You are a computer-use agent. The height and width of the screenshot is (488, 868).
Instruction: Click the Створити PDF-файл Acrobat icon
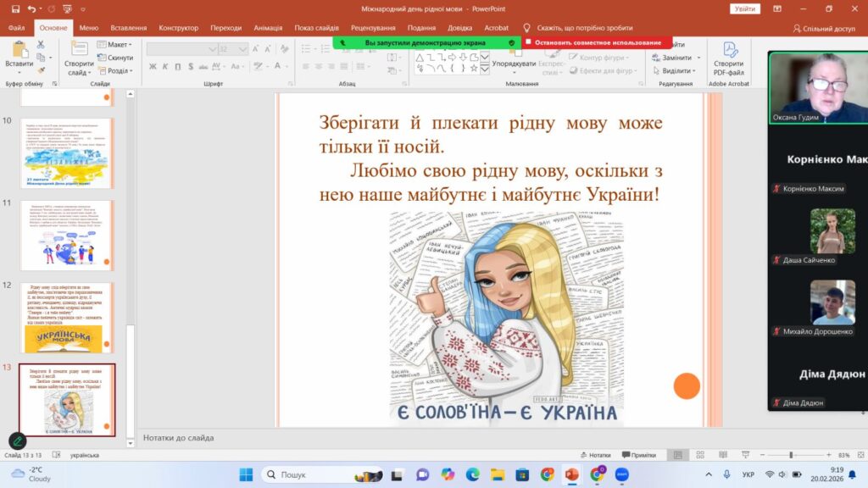[x=728, y=58]
